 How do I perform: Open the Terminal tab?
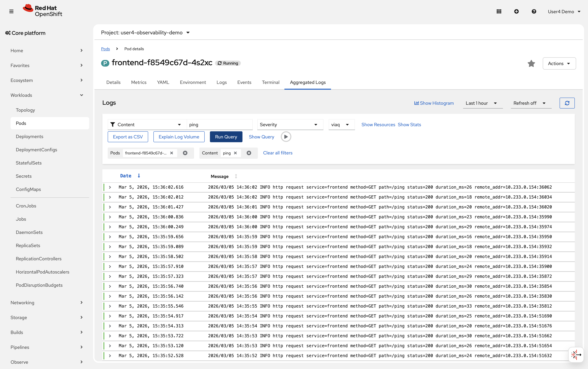point(271,82)
